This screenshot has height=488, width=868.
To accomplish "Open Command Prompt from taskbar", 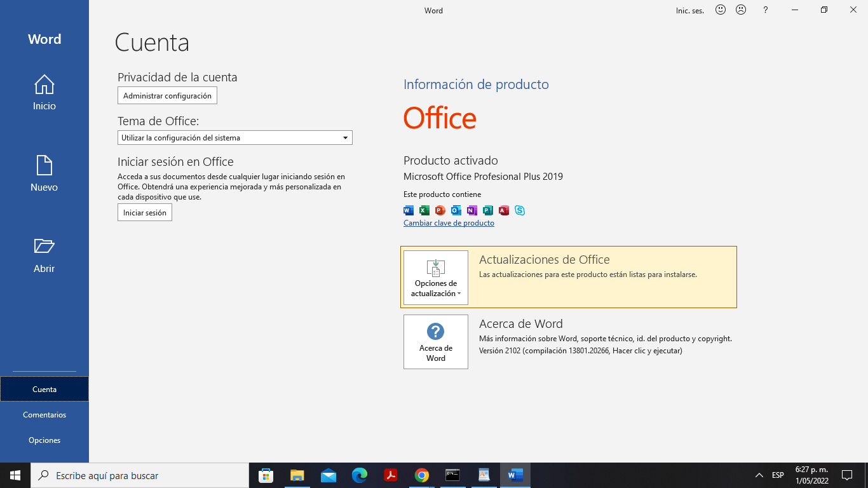I will pos(453,475).
